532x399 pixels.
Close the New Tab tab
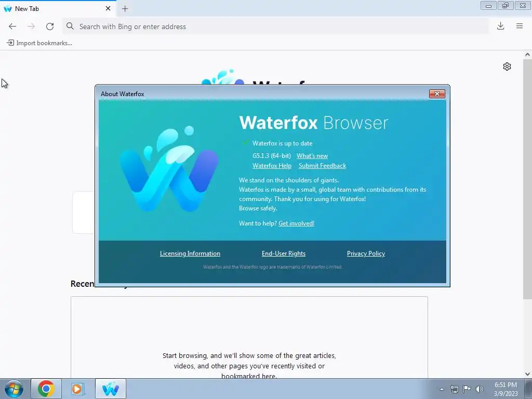tap(108, 8)
